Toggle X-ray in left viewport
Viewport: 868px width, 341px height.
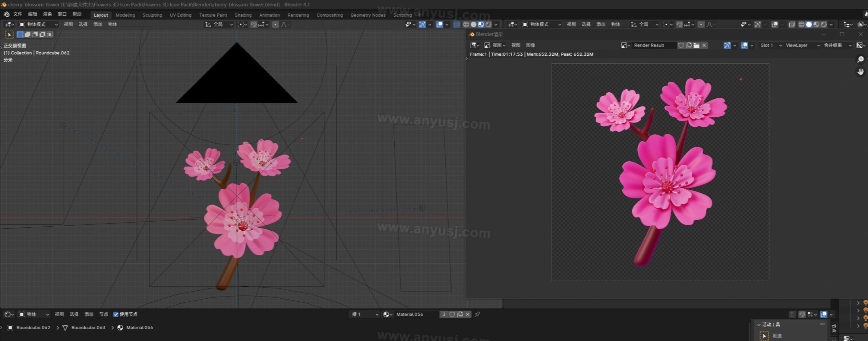(457, 24)
